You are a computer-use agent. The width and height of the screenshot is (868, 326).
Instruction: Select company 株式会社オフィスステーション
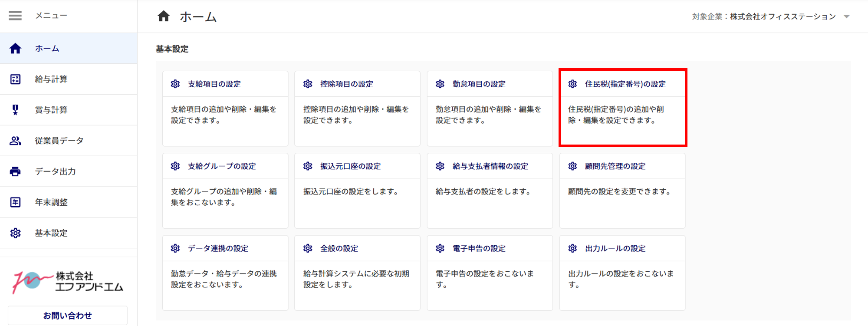pyautogui.click(x=783, y=16)
